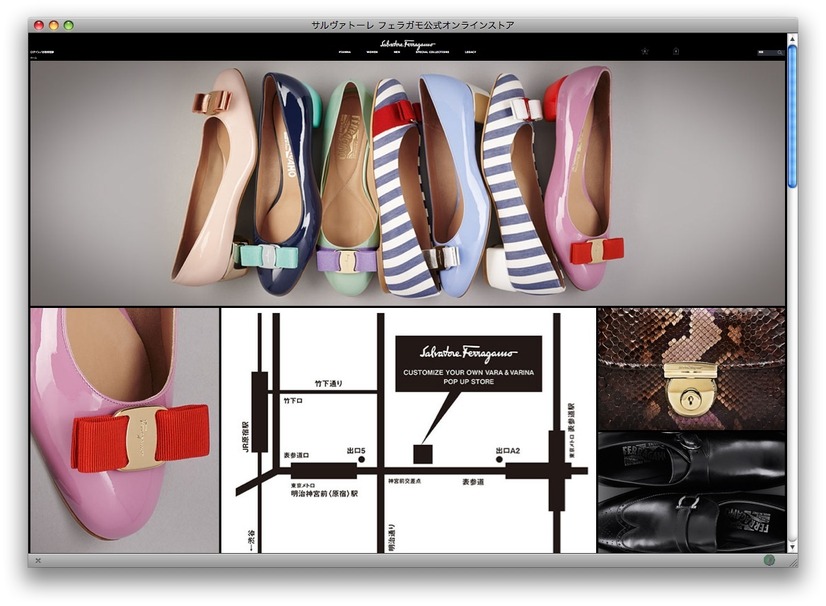826x606 pixels.
Task: Click the shopping bag icon in header
Action: pyautogui.click(x=676, y=52)
